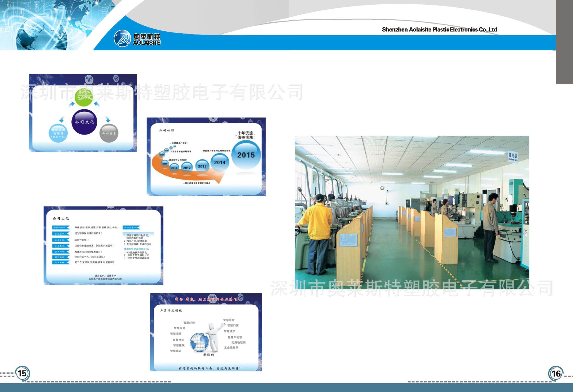This screenshot has width=573, height=392.
Task: Click the worker in the yellow jacket
Action: [x=316, y=234]
